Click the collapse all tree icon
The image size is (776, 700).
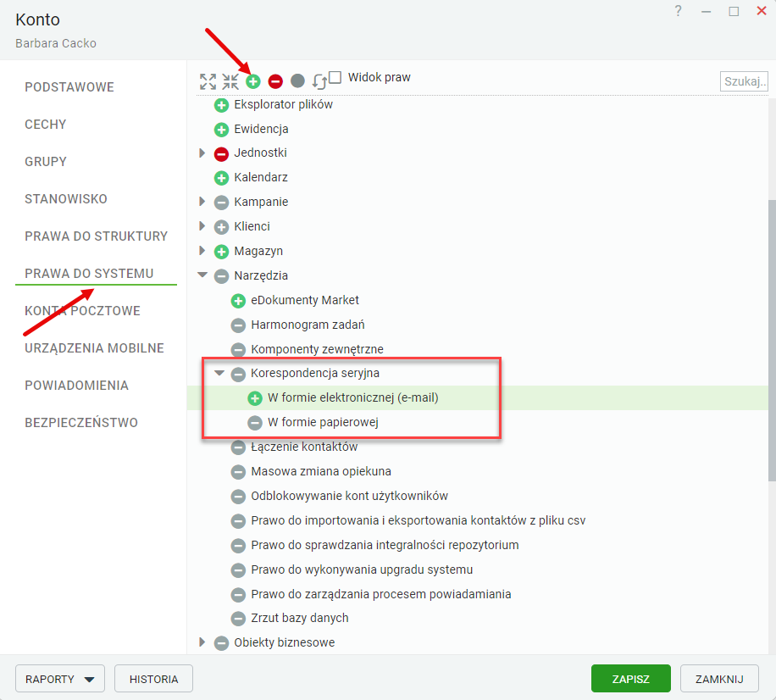pyautogui.click(x=230, y=81)
